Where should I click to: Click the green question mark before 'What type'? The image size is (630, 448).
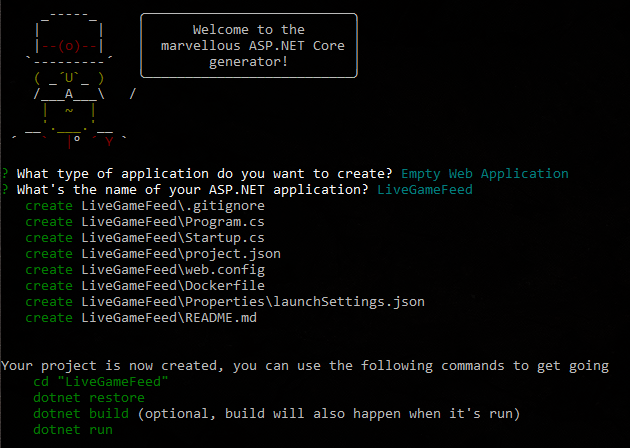(6, 174)
